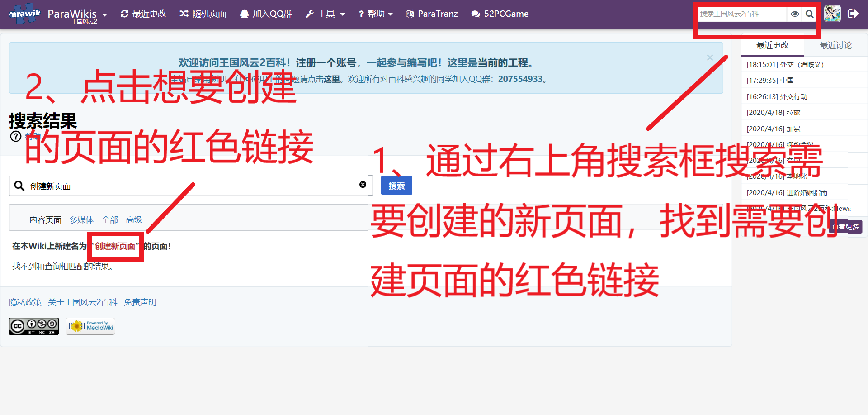This screenshot has width=868, height=415.
Task: Click the 创建新页面 search input field
Action: pos(190,186)
